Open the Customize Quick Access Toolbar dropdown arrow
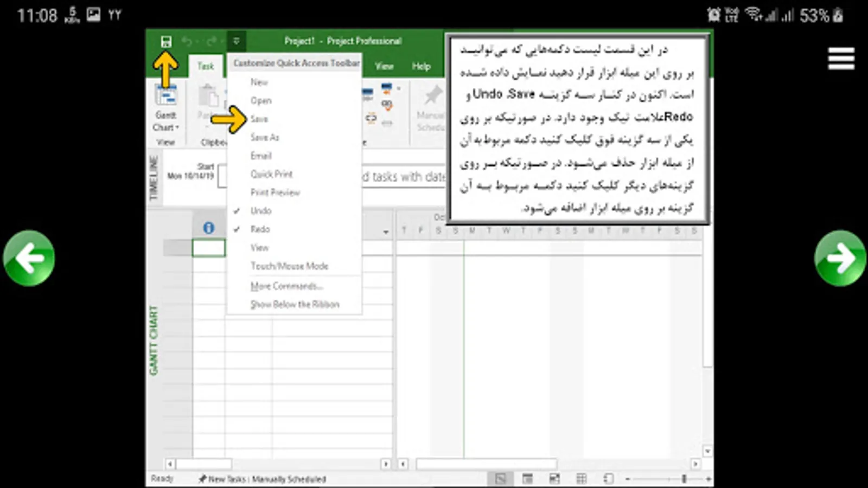The height and width of the screenshot is (488, 868). tap(237, 41)
